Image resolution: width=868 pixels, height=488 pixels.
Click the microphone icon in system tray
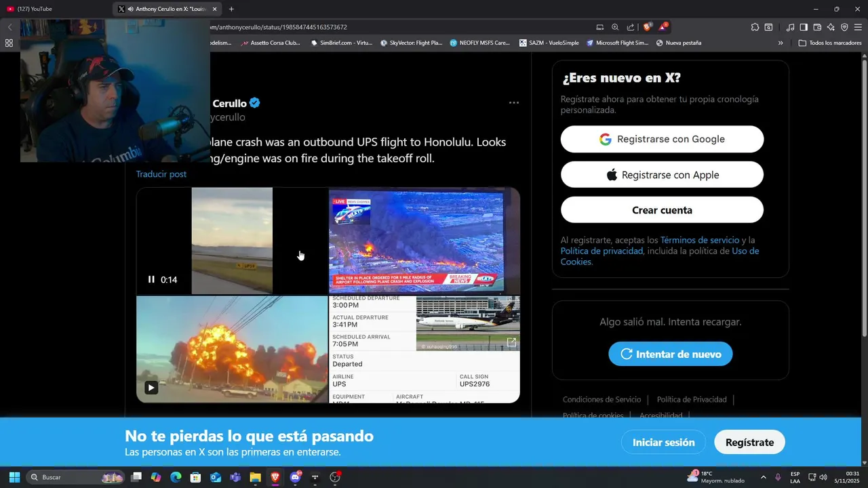tap(778, 477)
